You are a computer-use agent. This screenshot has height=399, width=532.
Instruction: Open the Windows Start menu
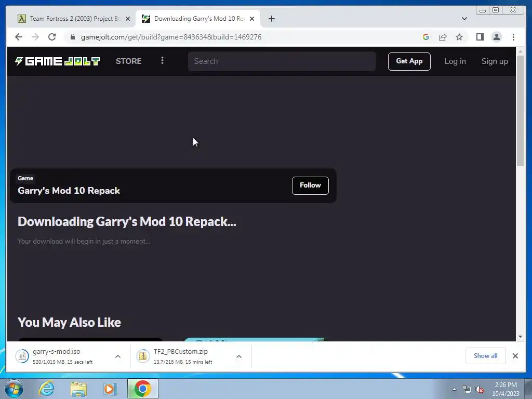[14, 389]
